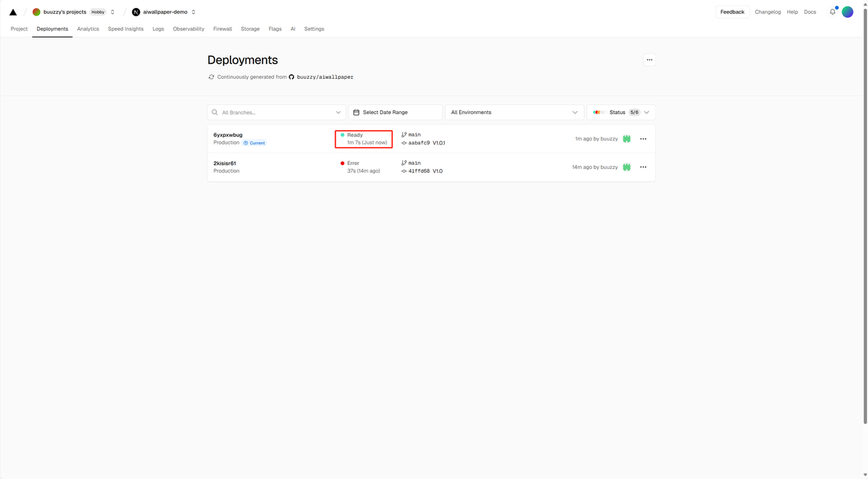Switch to the Settings tab

coord(314,29)
